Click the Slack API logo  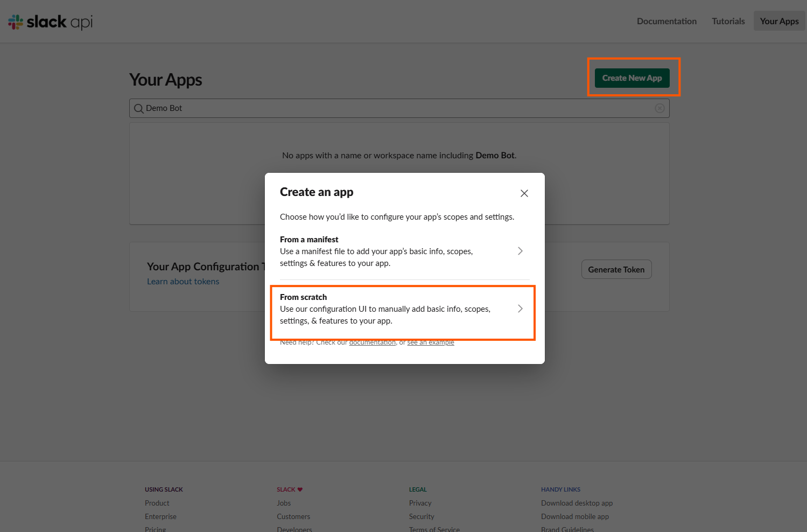50,22
